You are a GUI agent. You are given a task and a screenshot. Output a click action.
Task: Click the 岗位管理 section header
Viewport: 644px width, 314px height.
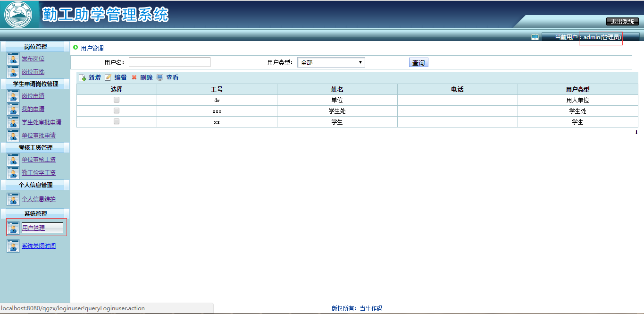pos(35,46)
